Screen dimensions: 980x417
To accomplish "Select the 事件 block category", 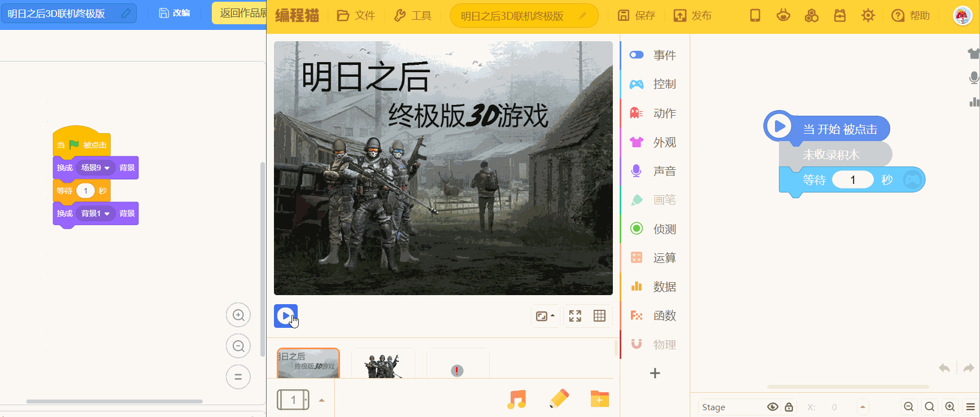I will click(655, 55).
